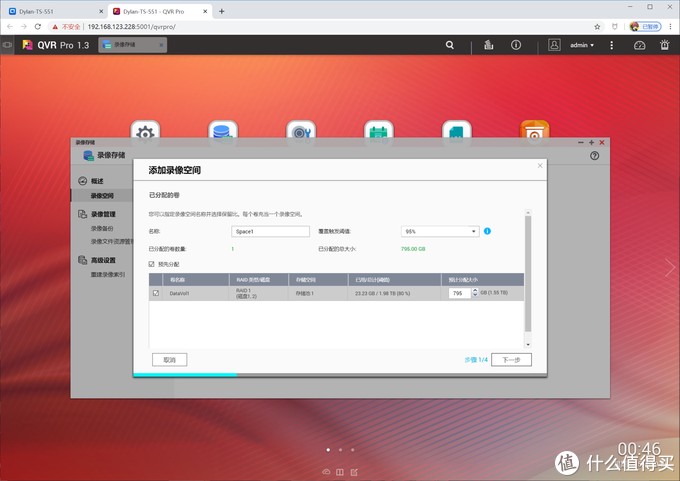
Task: Toggle the 预先分配 checkbox
Action: click(151, 264)
